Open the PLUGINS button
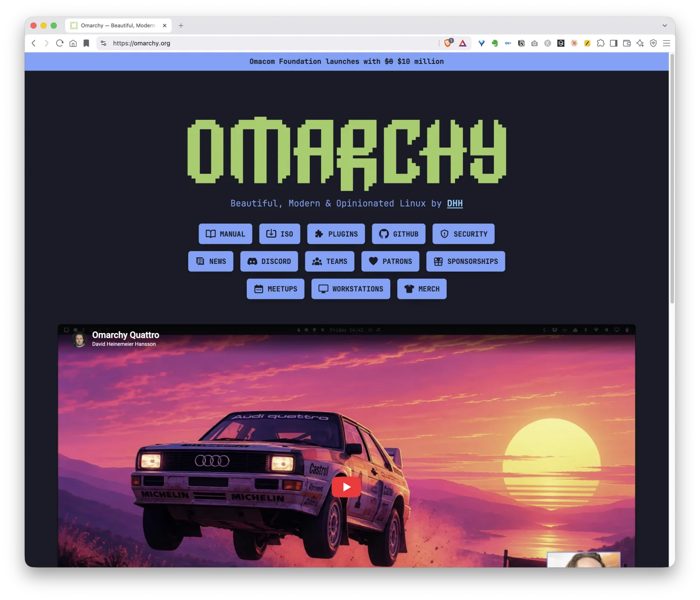700x600 pixels. tap(336, 234)
